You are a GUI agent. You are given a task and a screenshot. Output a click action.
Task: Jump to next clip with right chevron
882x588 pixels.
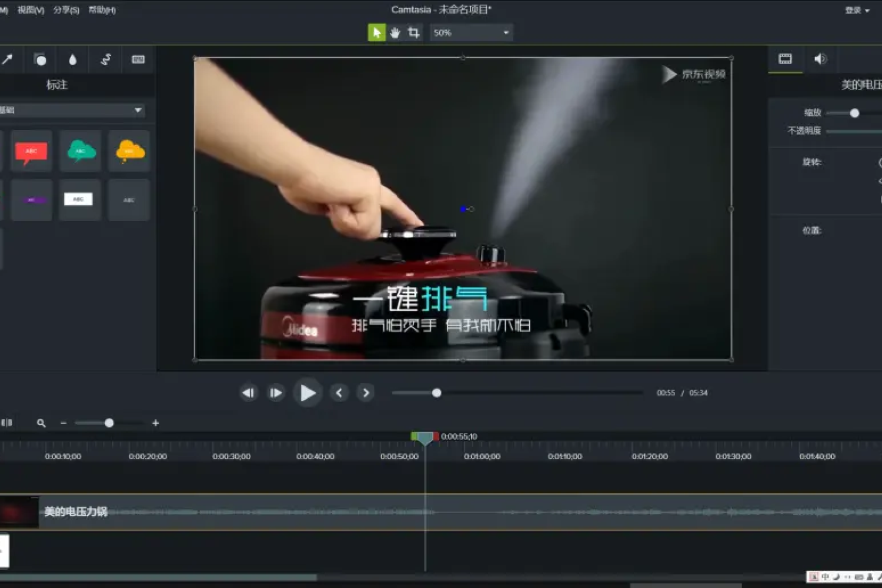[x=366, y=393]
